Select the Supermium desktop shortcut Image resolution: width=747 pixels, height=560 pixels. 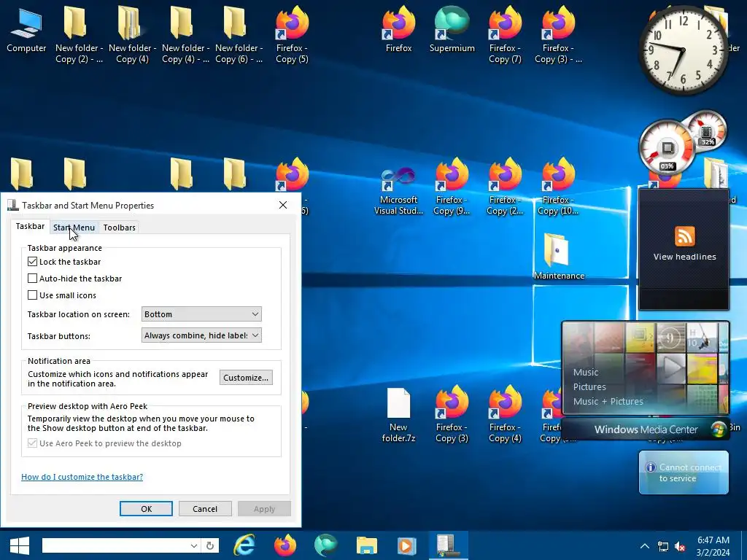[x=452, y=31]
